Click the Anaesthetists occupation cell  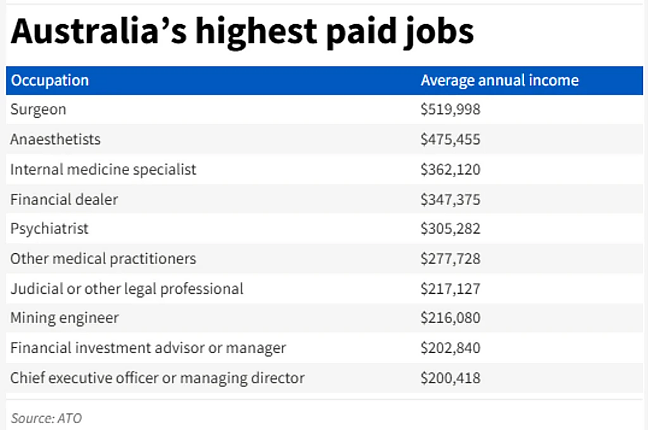pos(55,139)
